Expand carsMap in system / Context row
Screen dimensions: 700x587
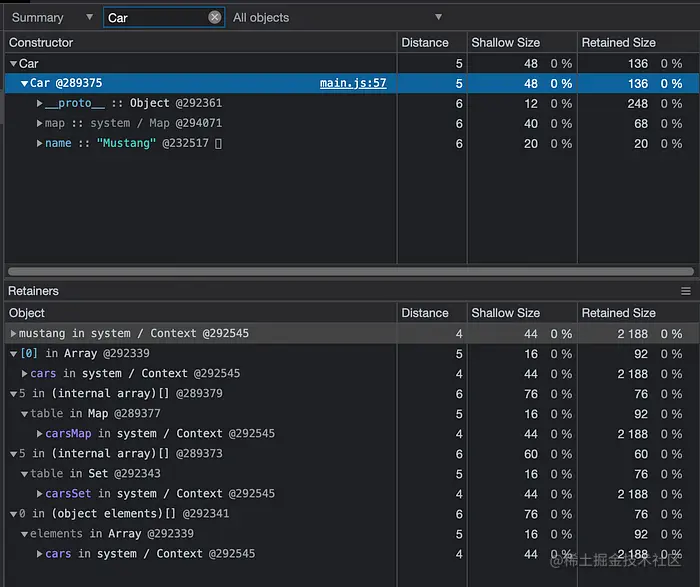40,434
